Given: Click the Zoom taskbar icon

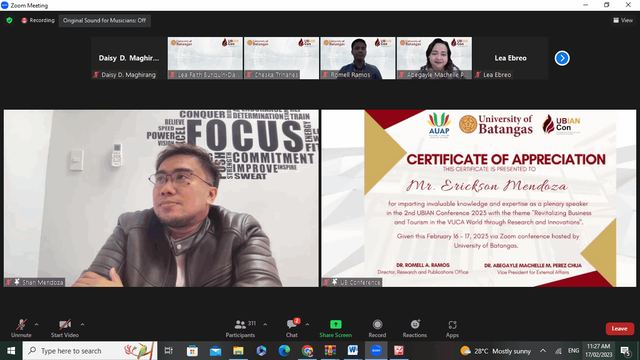Looking at the screenshot, I should tap(376, 351).
